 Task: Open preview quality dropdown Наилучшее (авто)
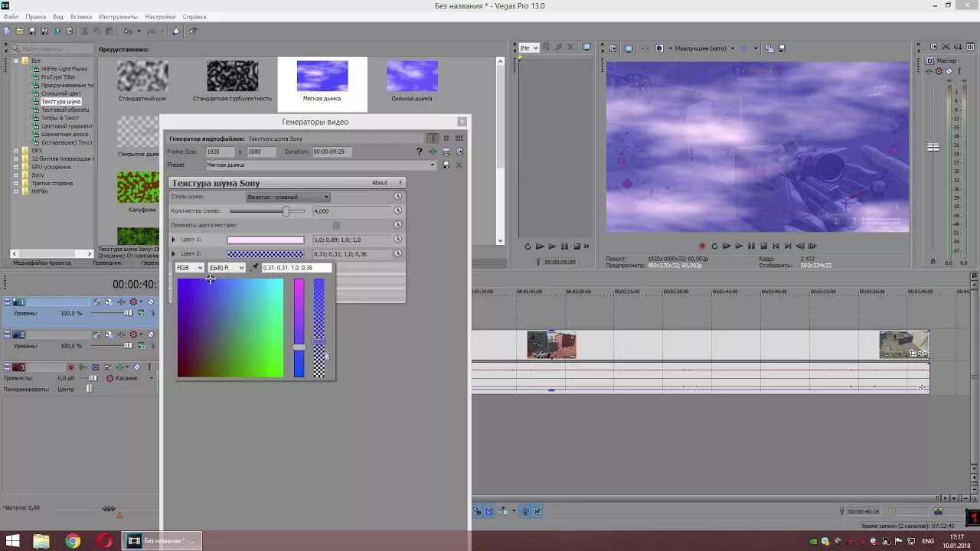coord(705,48)
